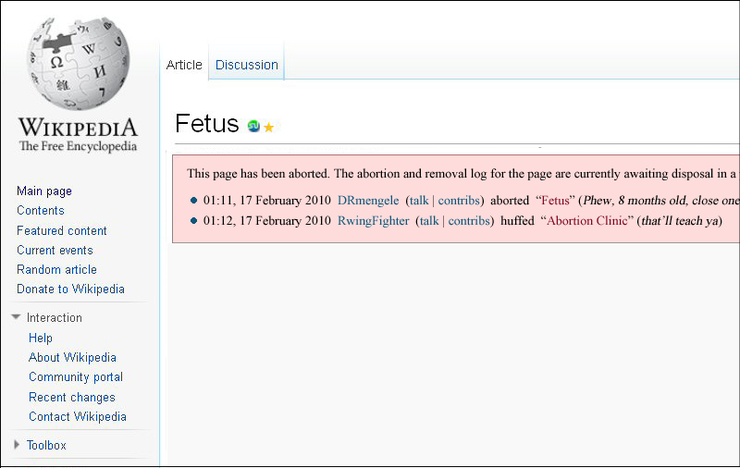Image resolution: width=740 pixels, height=468 pixels.
Task: Expand the Toolbox section arrow
Action: (x=17, y=444)
